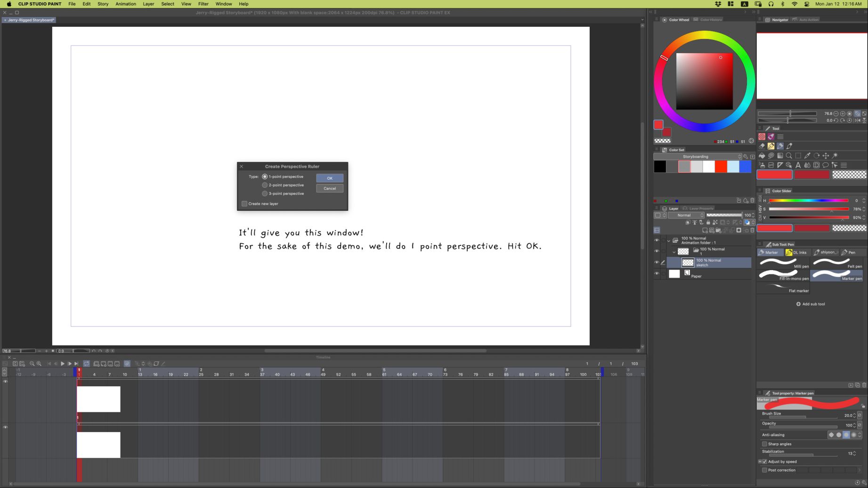
Task: Select the Eraser tool in Tool palette
Action: coord(762,146)
